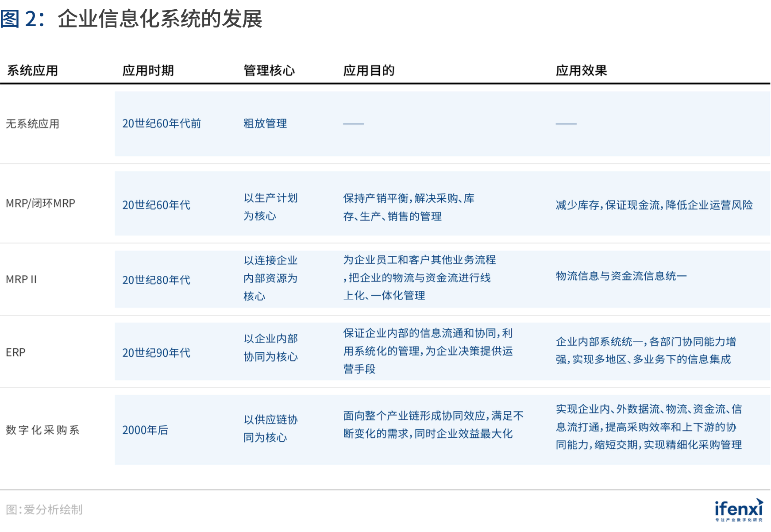The width and height of the screenshot is (771, 532).
Task: Click the 企业内部系统统一 effect cell
Action: [646, 350]
